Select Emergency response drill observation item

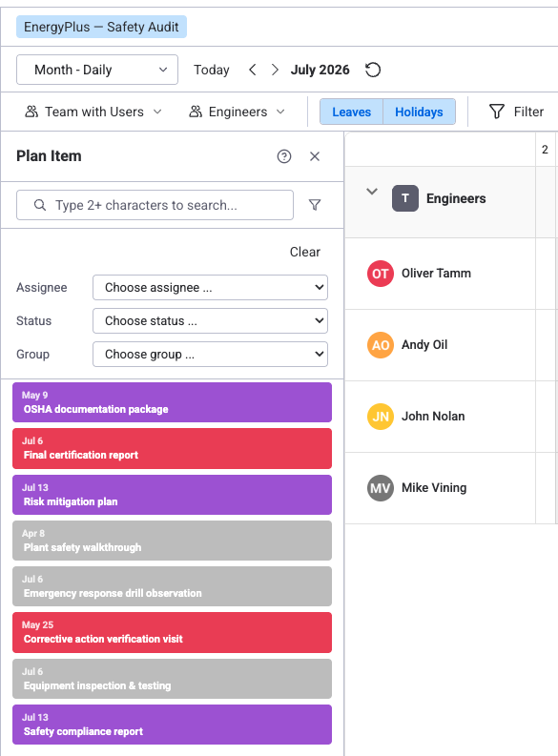[173, 586]
